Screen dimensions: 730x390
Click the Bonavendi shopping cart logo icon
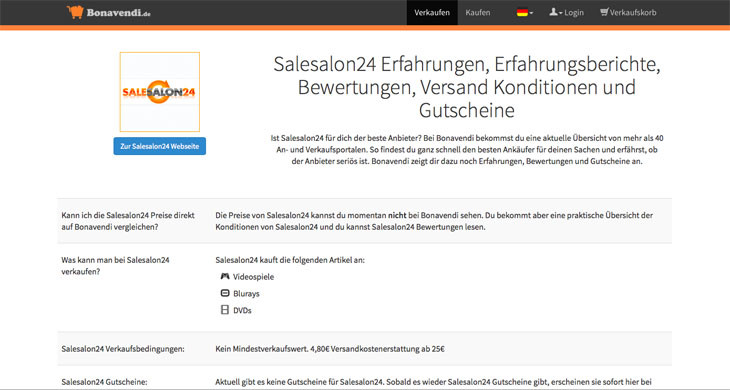[x=75, y=12]
